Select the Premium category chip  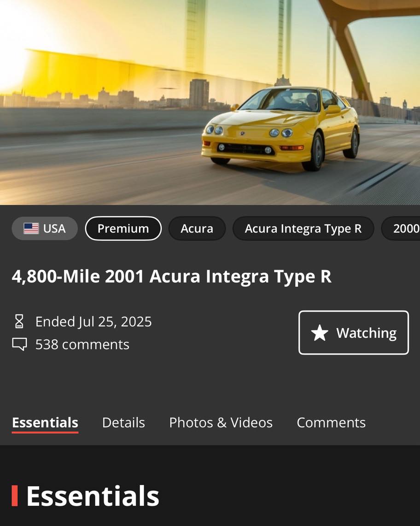(123, 229)
